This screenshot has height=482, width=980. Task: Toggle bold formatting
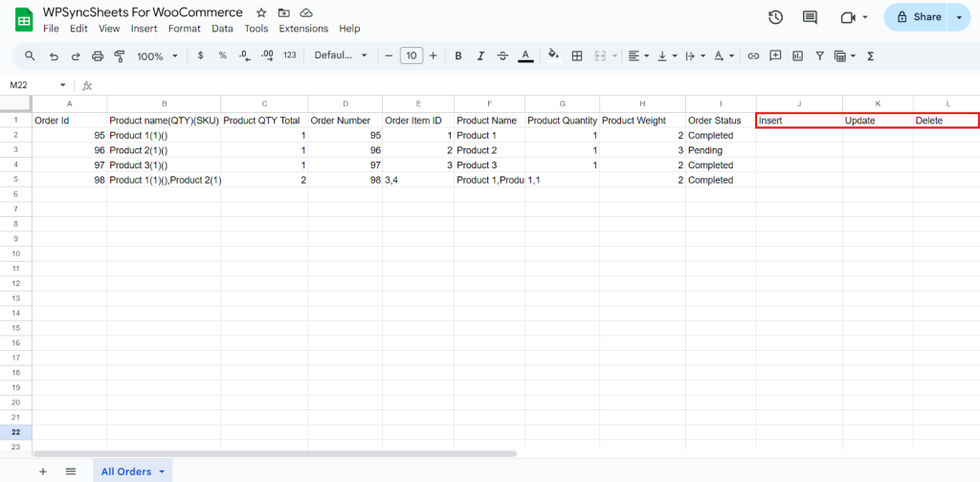coord(458,55)
